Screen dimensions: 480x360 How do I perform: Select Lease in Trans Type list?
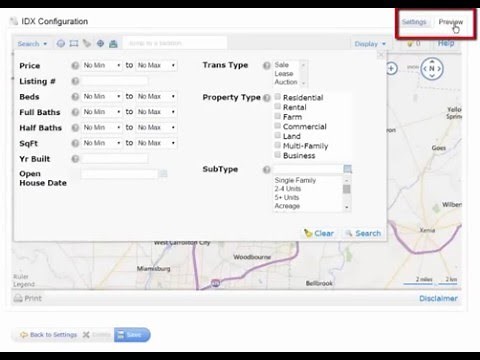tap(284, 73)
